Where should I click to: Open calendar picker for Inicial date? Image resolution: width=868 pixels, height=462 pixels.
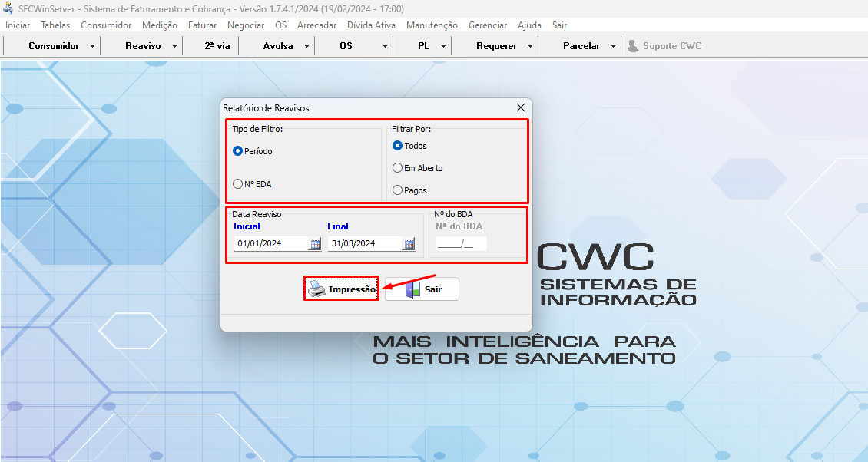point(315,244)
